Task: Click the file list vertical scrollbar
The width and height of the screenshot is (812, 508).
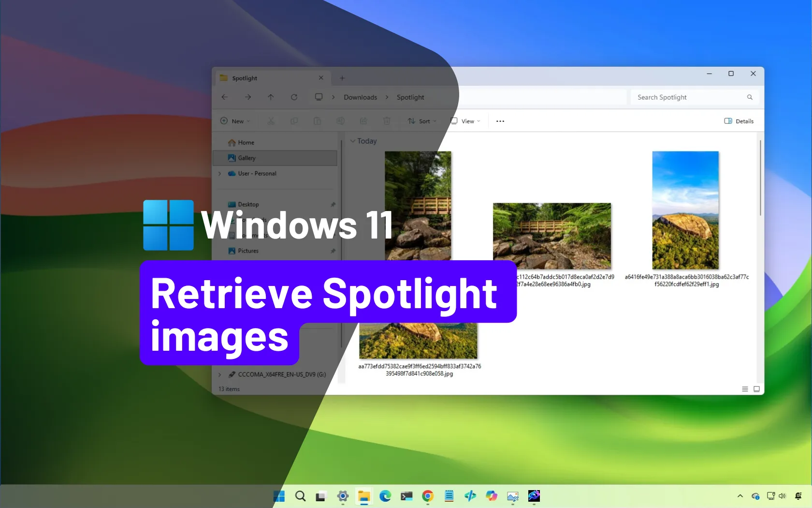Action: point(760,178)
